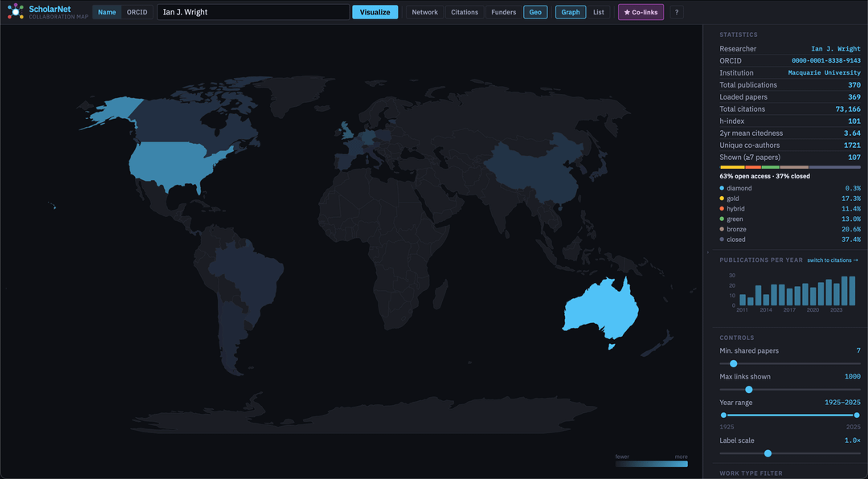This screenshot has height=479, width=868.
Task: Click the ScholarNet logo icon
Action: [x=16, y=11]
